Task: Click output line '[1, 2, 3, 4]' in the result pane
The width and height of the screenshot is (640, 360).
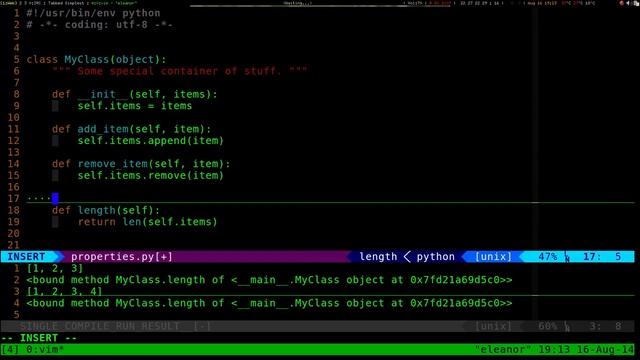Action: [x=64, y=291]
